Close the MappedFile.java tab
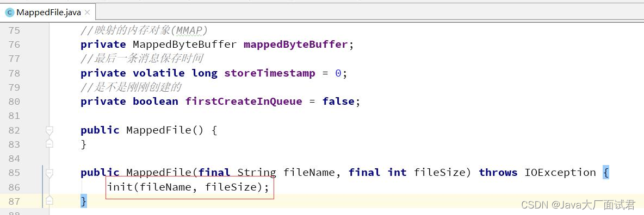 coord(87,12)
